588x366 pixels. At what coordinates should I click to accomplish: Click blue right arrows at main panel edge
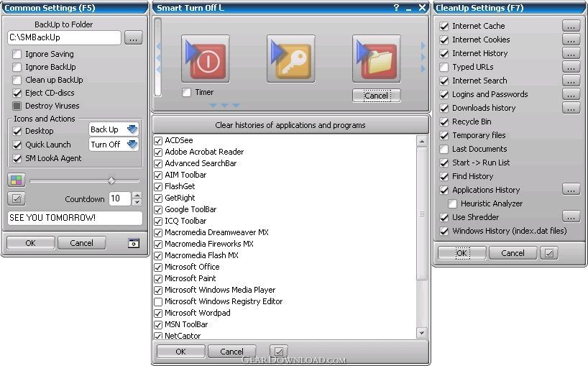point(423,57)
